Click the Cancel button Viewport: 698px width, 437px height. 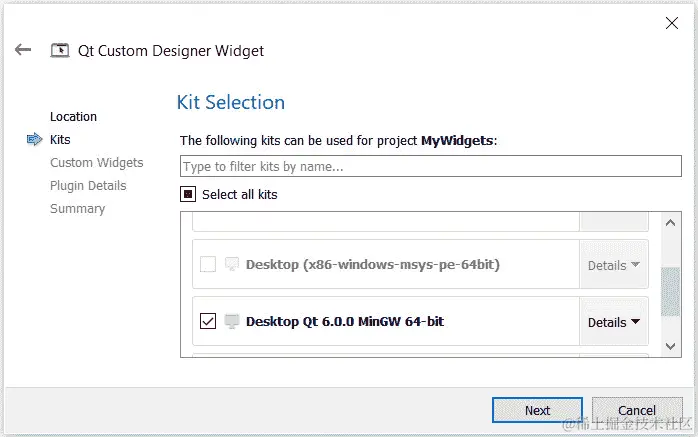[x=637, y=410]
